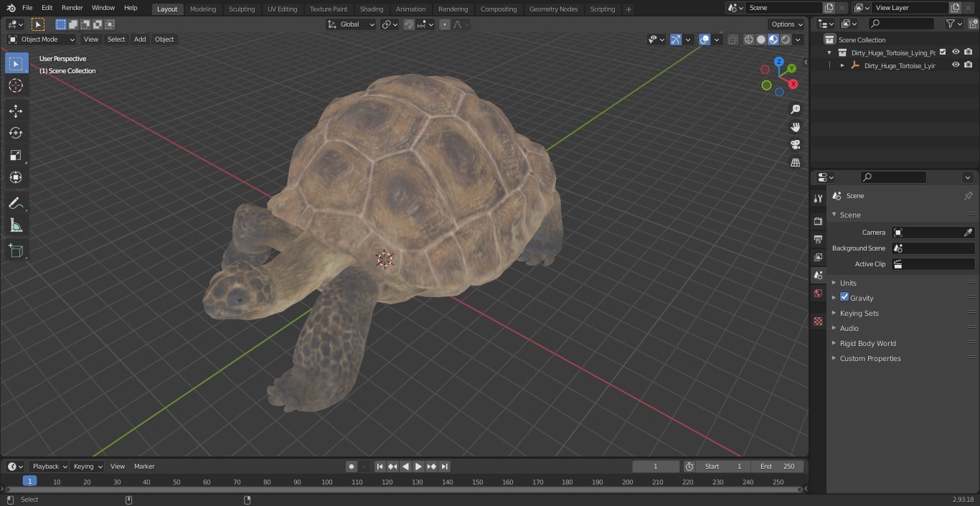The image size is (980, 506).
Task: Activate the Move tool
Action: 16,111
